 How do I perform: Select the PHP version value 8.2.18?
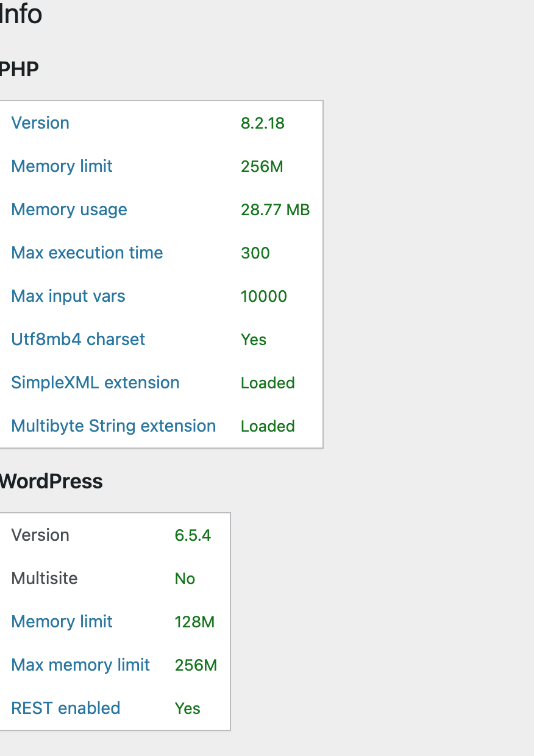[263, 123]
